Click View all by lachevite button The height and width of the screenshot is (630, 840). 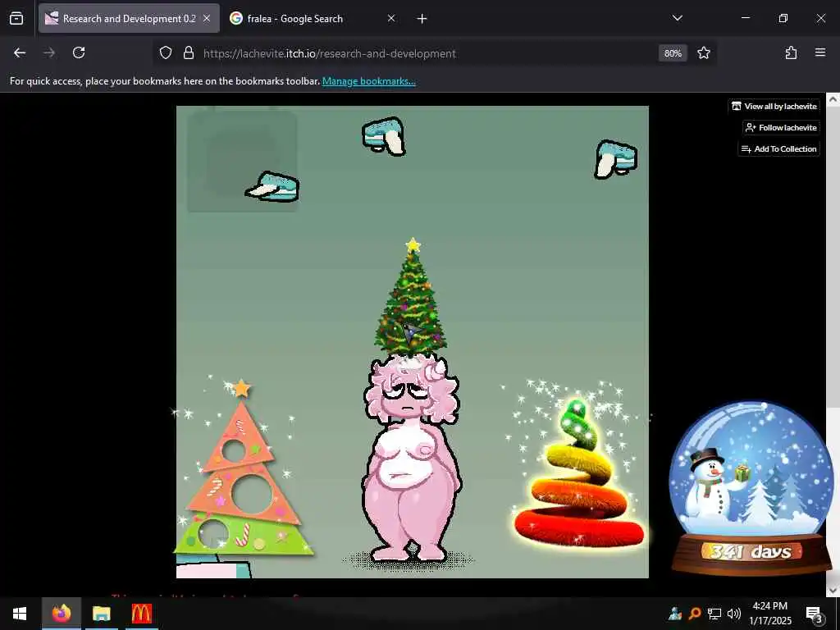(774, 106)
